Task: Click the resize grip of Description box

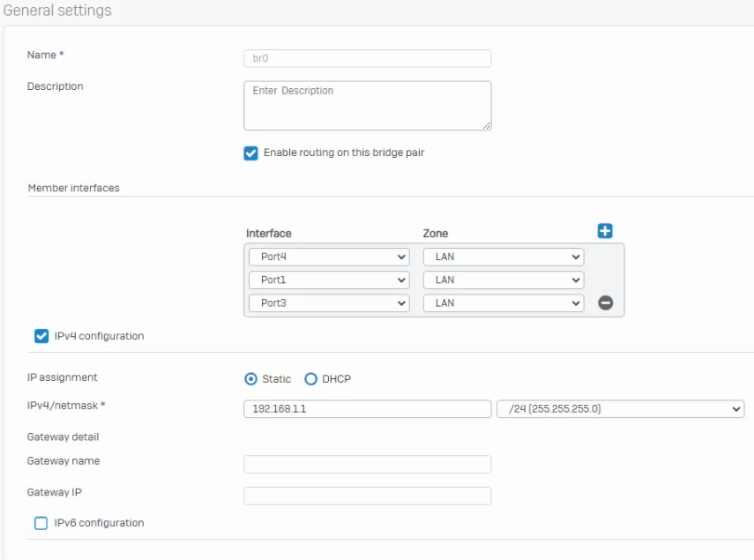Action: [x=487, y=125]
